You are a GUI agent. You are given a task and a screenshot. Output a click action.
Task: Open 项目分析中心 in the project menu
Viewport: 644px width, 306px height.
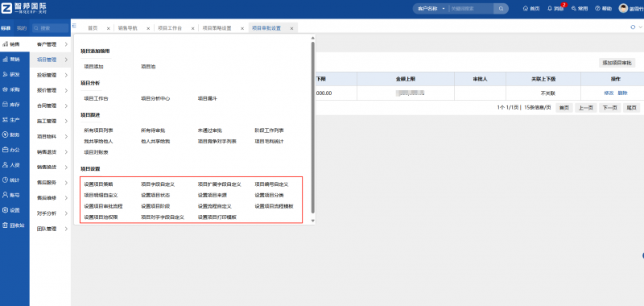pyautogui.click(x=155, y=98)
